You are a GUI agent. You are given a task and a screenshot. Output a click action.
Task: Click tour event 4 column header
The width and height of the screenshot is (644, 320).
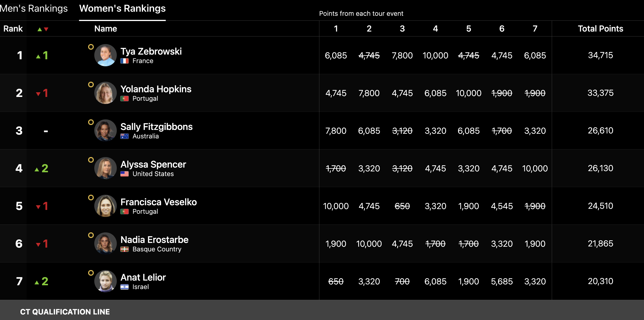click(x=435, y=29)
